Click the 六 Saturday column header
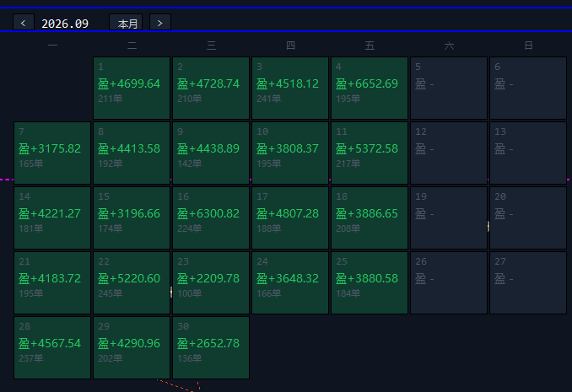Image resolution: width=572 pixels, height=392 pixels. (449, 46)
